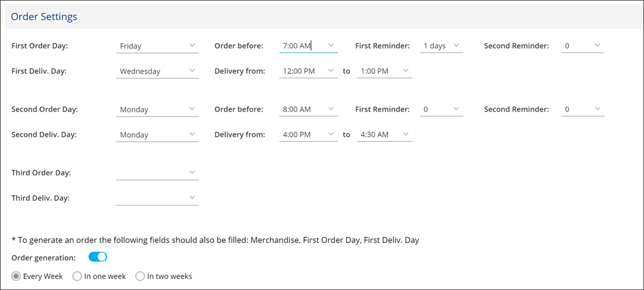The height and width of the screenshot is (290, 644).
Task: Open the empty Third Order Day dropdown
Action: pyautogui.click(x=158, y=173)
